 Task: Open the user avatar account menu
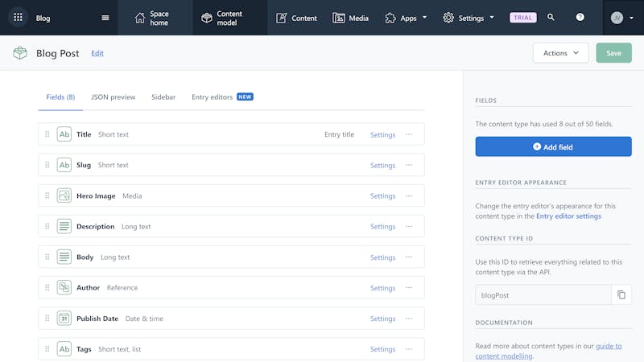click(x=621, y=18)
